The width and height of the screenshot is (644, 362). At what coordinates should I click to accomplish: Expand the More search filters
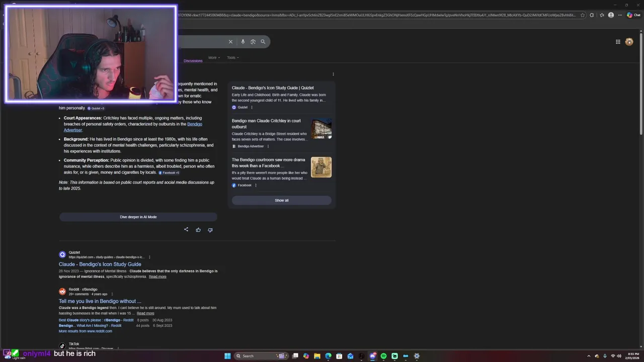tap(214, 57)
